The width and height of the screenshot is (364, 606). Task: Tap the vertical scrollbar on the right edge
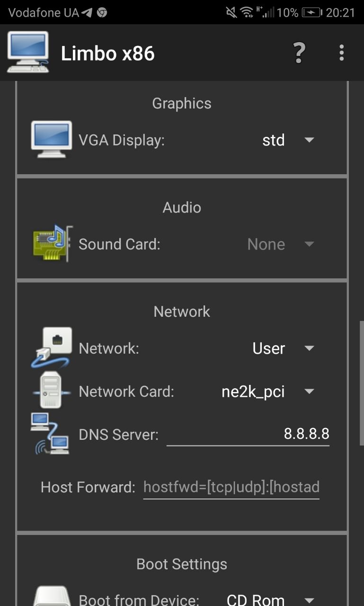[362, 383]
